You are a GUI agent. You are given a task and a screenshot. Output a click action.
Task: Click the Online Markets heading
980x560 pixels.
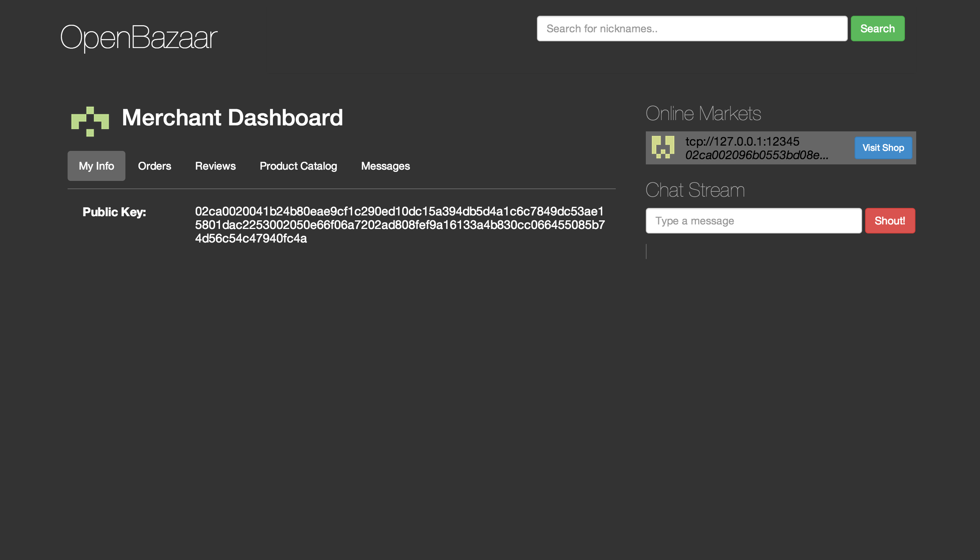703,113
